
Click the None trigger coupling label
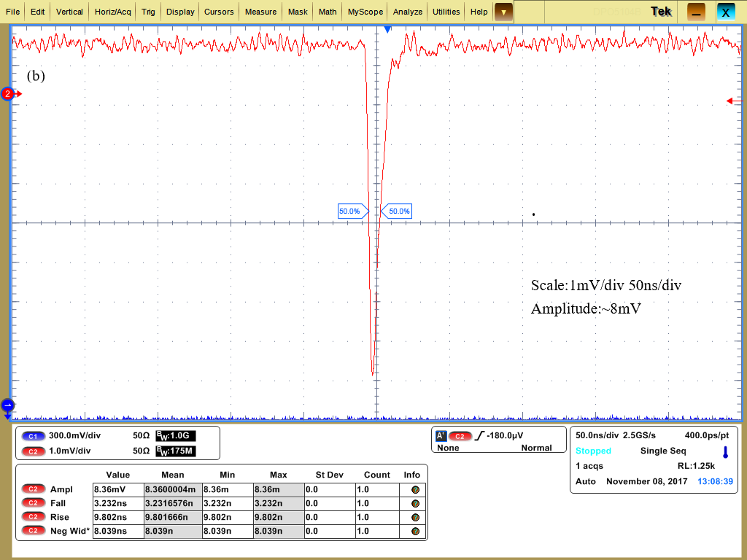[448, 448]
